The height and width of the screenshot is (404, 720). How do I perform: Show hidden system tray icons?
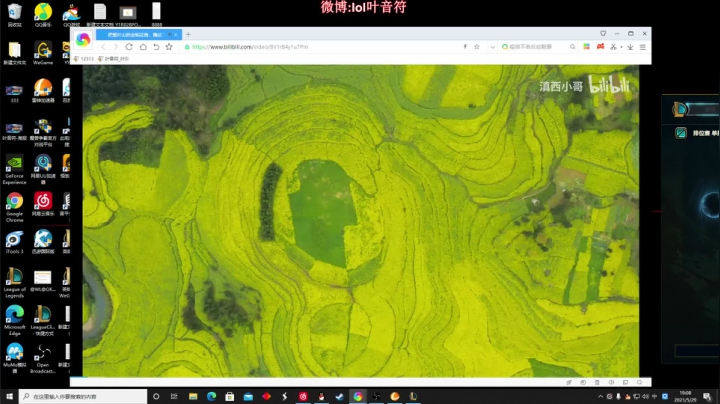click(600, 396)
